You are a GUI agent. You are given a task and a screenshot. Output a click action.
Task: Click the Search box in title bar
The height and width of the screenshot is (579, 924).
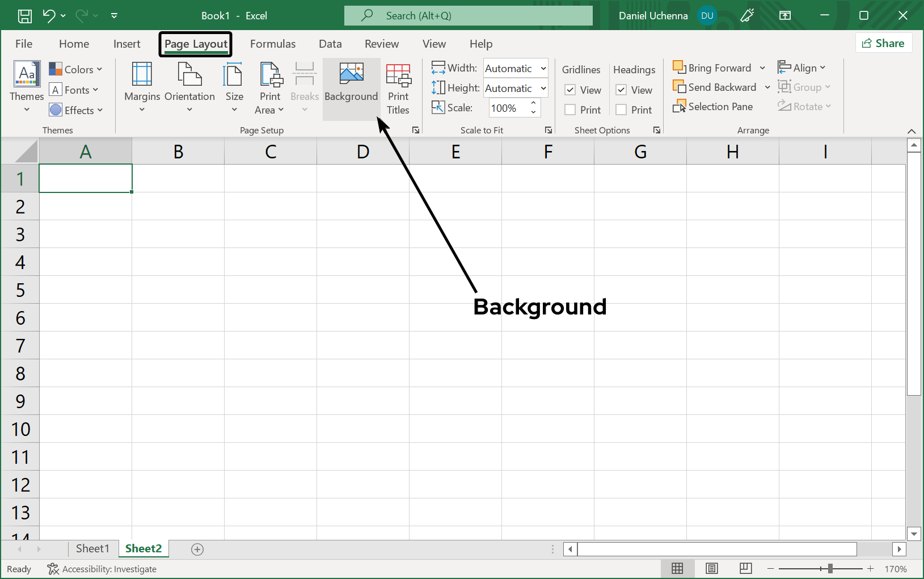tap(468, 16)
